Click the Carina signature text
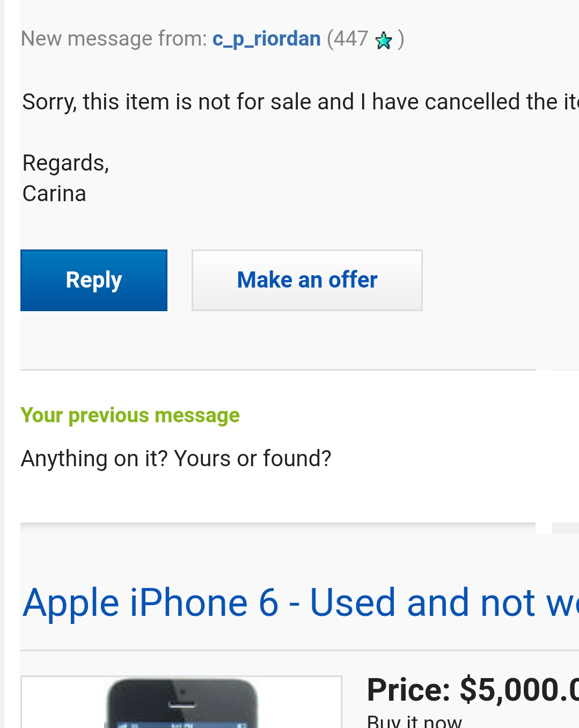Image resolution: width=579 pixels, height=728 pixels. click(x=54, y=194)
